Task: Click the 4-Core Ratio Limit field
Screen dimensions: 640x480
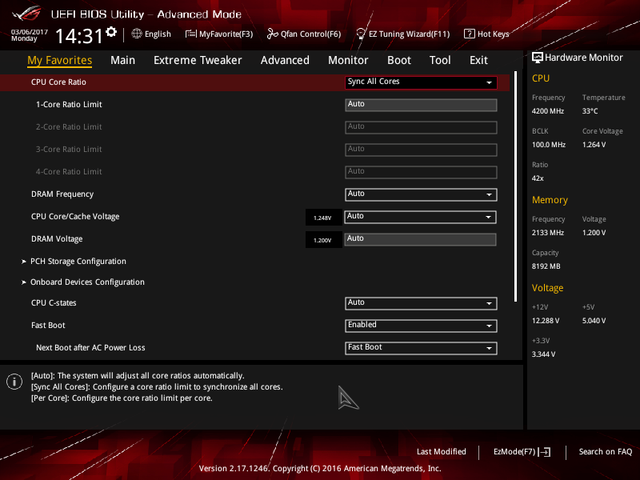Action: (x=421, y=172)
